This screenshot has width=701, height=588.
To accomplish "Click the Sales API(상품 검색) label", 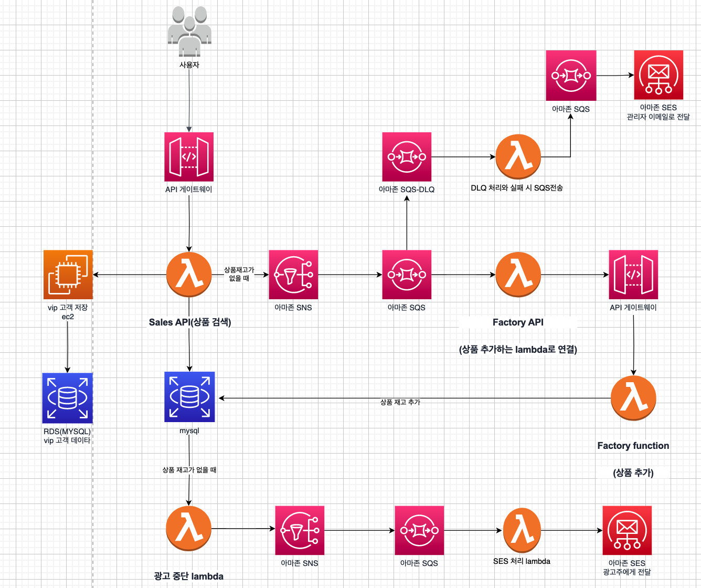I will [x=190, y=322].
